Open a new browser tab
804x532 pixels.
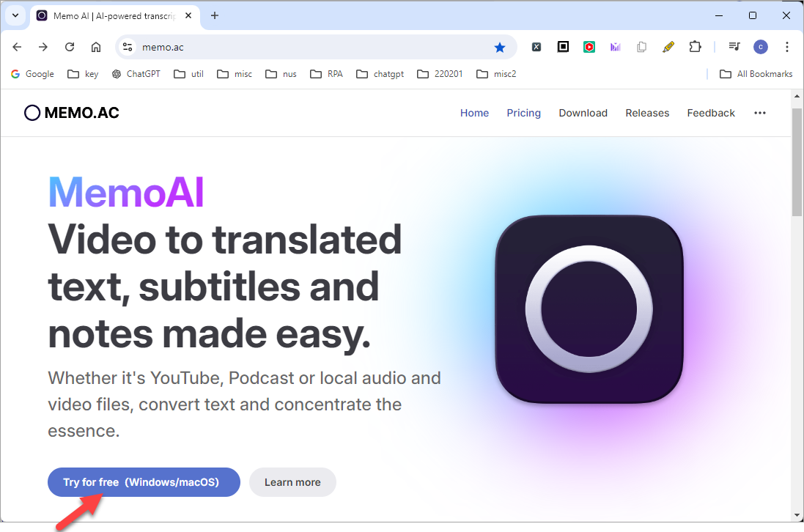click(215, 16)
